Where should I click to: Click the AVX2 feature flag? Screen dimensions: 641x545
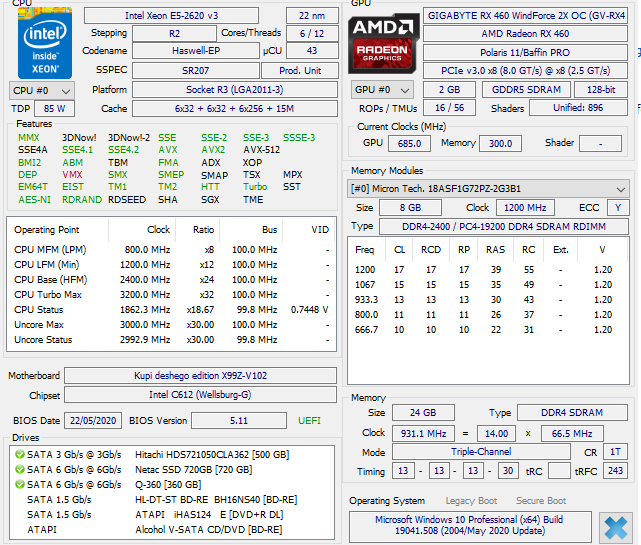coord(213,150)
